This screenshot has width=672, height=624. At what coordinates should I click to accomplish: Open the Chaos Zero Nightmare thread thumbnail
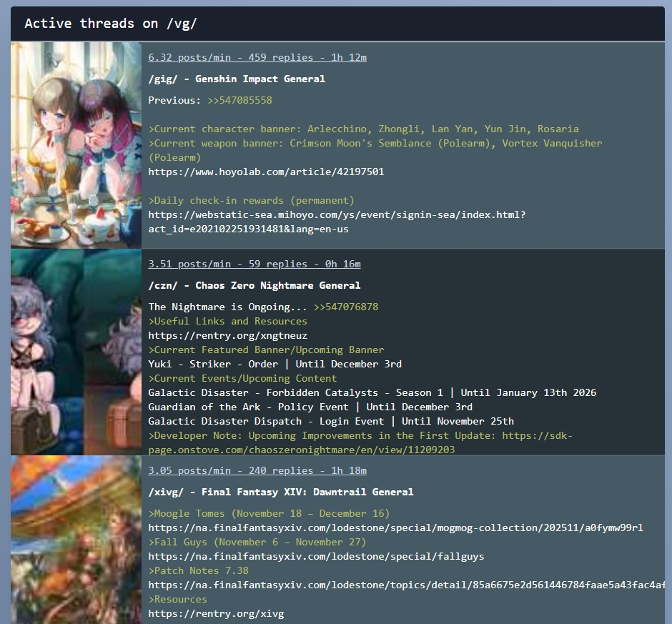tap(76, 352)
